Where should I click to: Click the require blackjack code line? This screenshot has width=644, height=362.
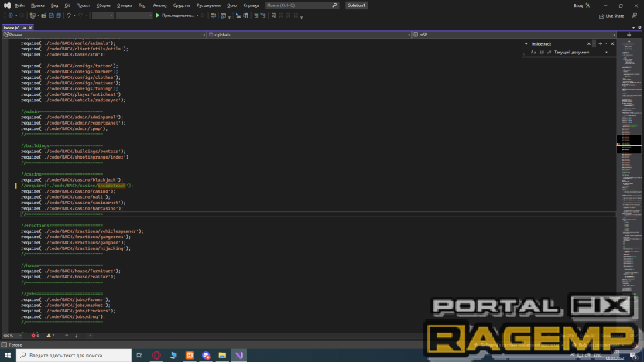pos(72,179)
